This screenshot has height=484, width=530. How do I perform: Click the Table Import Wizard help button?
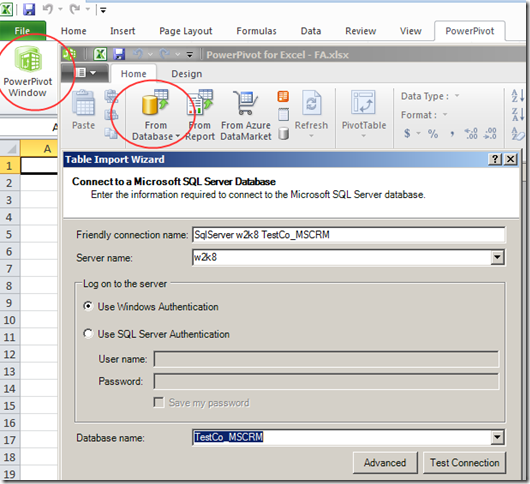tap(495, 159)
